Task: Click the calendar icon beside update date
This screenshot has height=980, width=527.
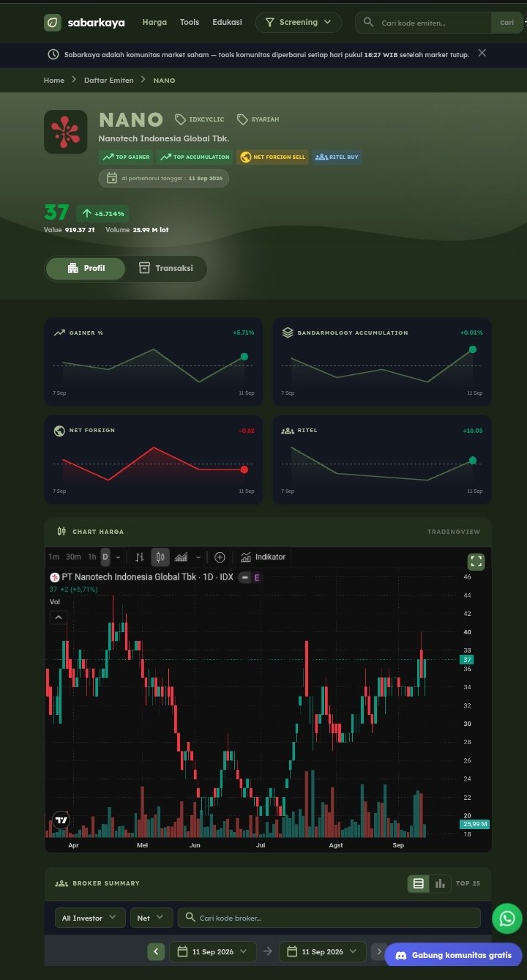Action: (x=112, y=178)
